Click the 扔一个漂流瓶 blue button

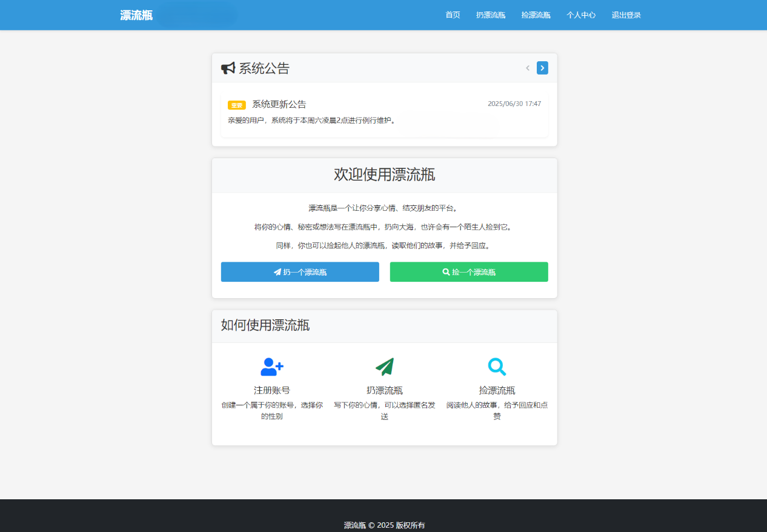300,272
